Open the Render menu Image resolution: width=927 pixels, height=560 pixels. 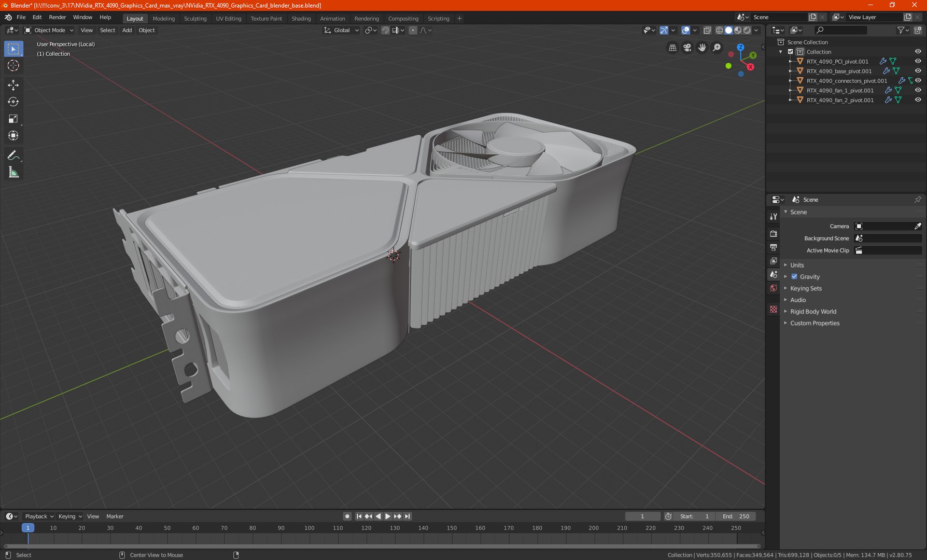pos(57,17)
